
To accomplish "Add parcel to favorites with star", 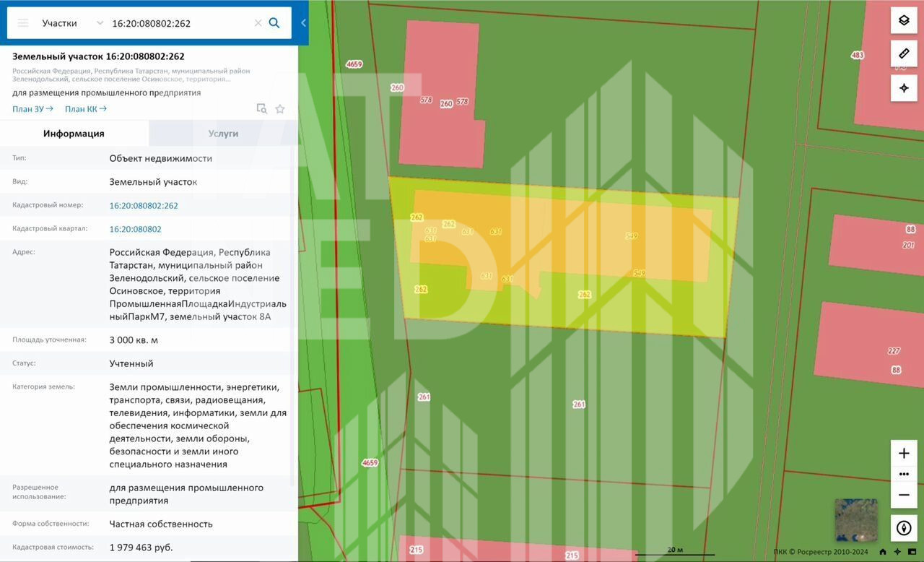I will coord(280,109).
